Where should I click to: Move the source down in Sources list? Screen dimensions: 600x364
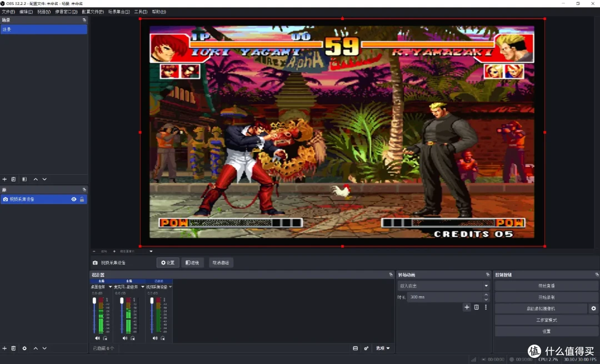pos(44,348)
